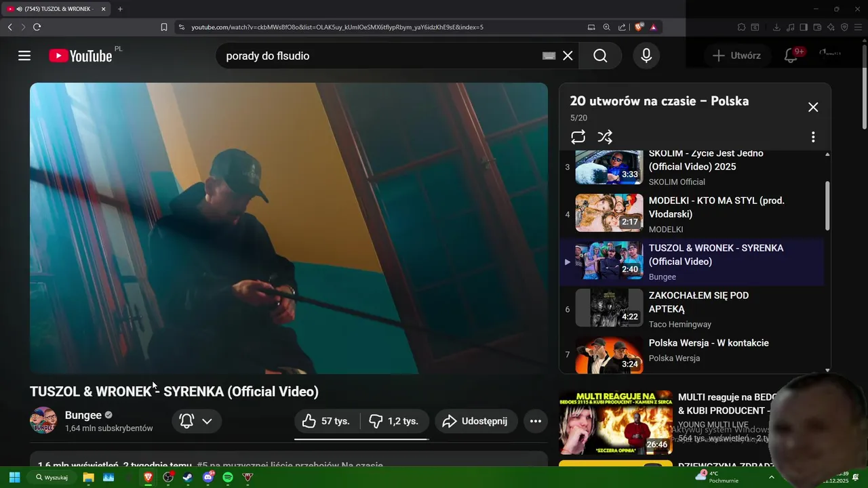Toggle playlist shuffle
Viewport: 868px width, 488px height.
click(605, 137)
